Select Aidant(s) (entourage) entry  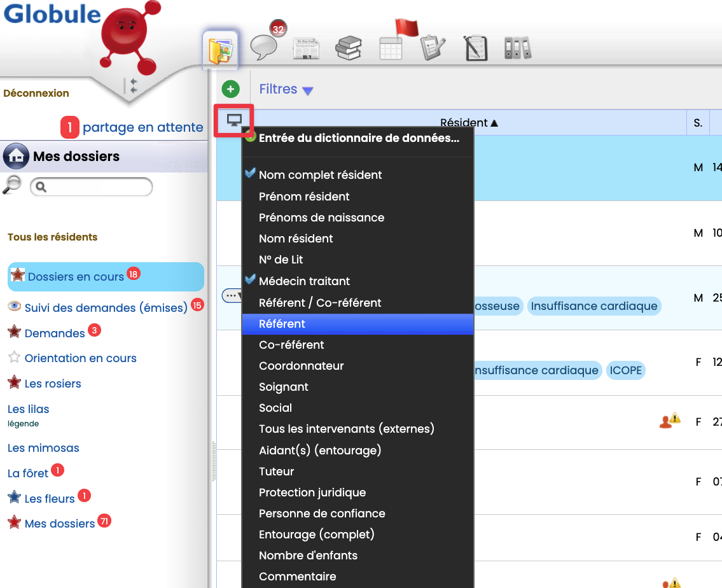320,451
